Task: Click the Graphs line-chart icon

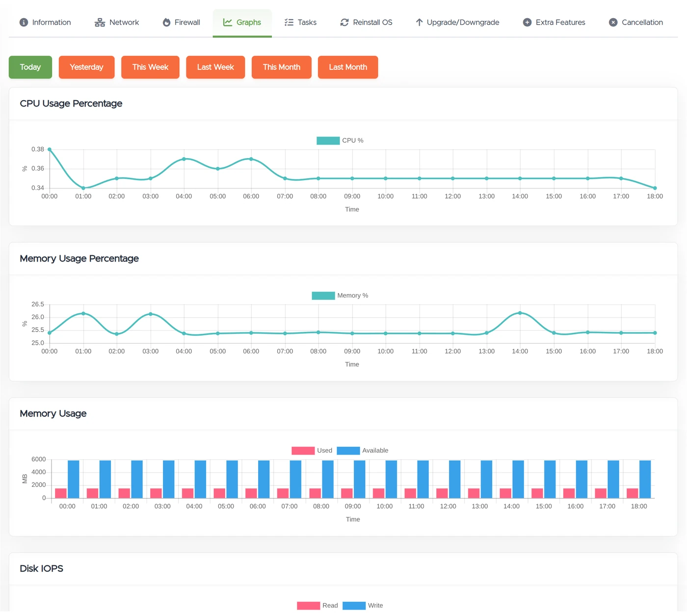Action: pos(228,23)
